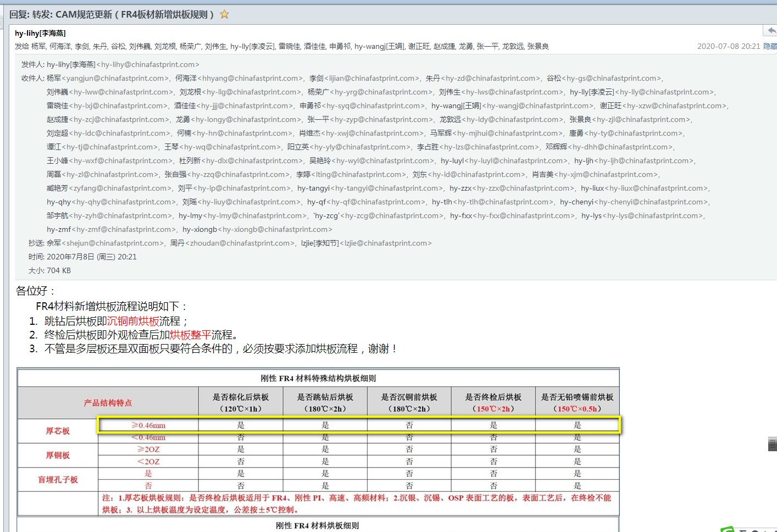Click the size value 704 KB

point(59,271)
